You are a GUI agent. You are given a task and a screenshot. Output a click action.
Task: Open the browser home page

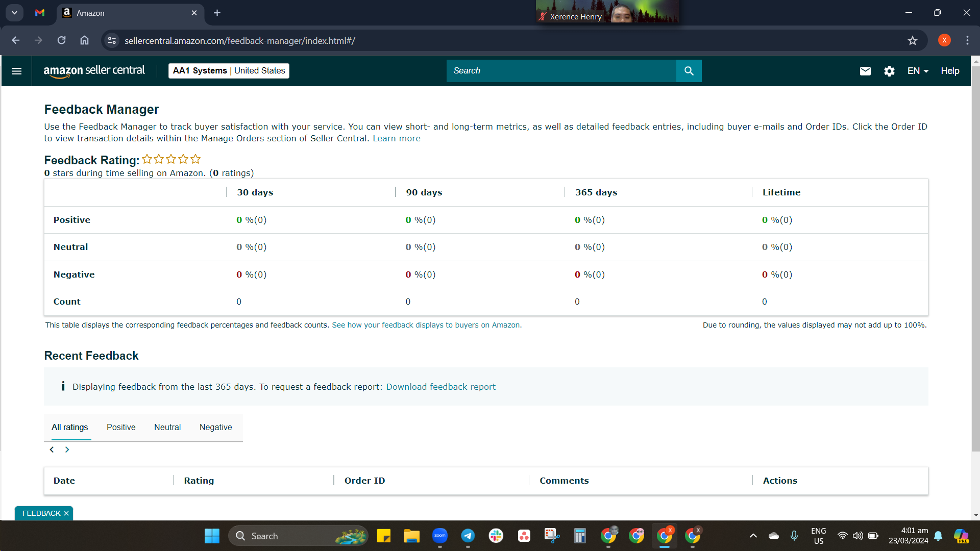84,40
